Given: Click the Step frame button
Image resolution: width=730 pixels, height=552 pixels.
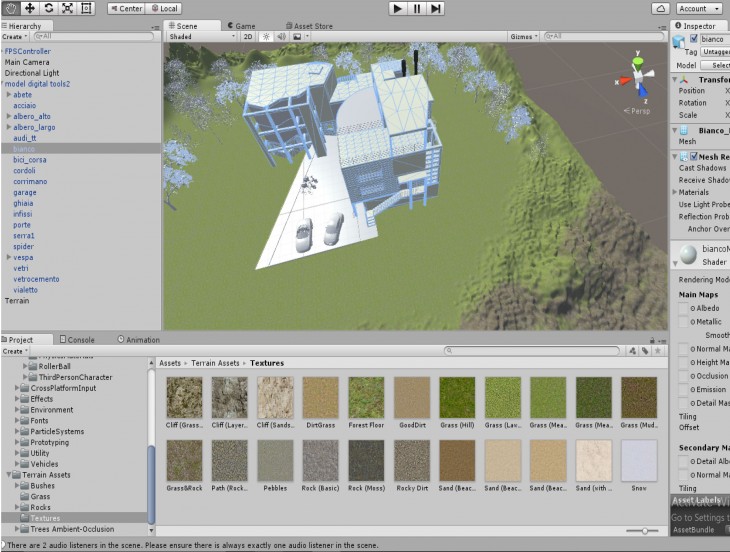Looking at the screenshot, I should click(436, 8).
